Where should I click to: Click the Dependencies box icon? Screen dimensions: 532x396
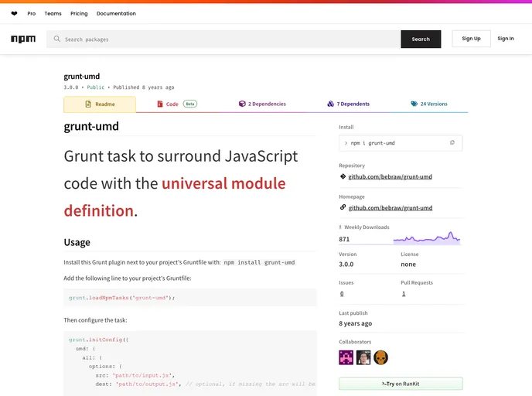point(242,104)
